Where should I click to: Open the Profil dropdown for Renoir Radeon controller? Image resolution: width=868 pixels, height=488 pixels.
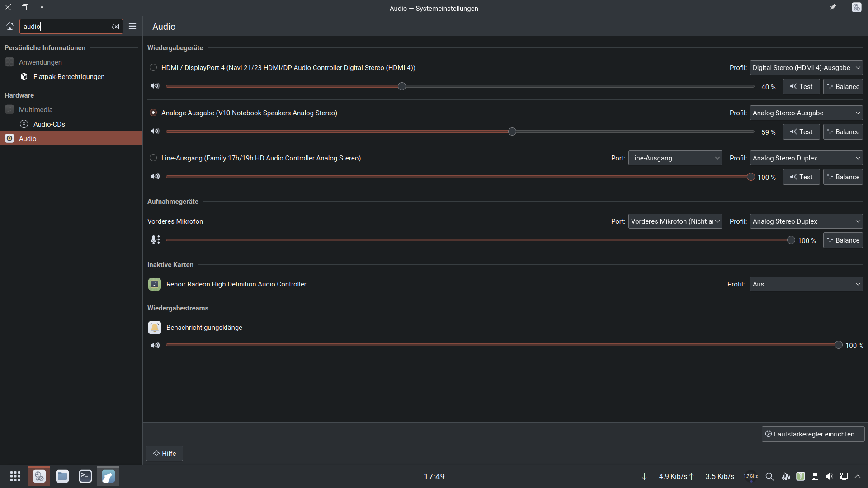coord(806,284)
